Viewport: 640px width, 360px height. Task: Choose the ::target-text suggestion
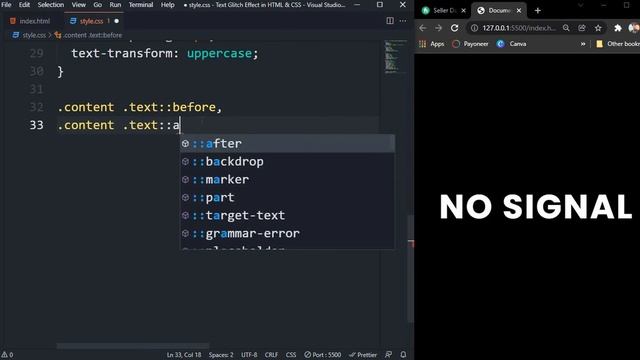click(287, 216)
